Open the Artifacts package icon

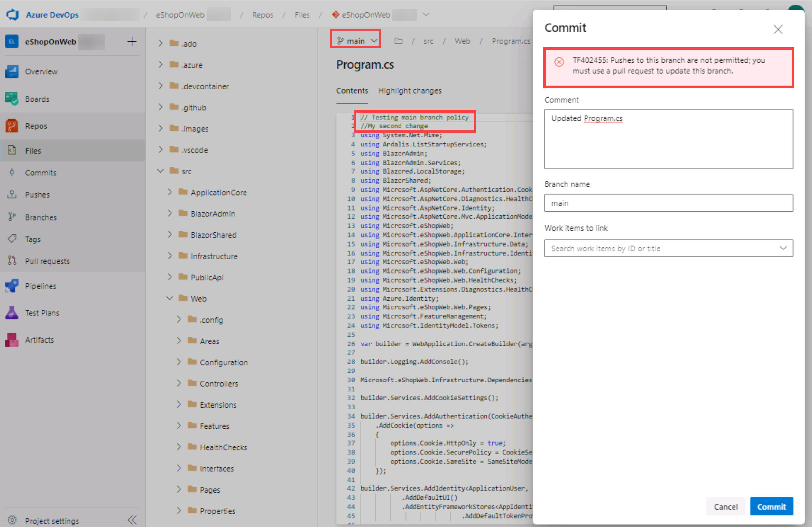(12, 340)
